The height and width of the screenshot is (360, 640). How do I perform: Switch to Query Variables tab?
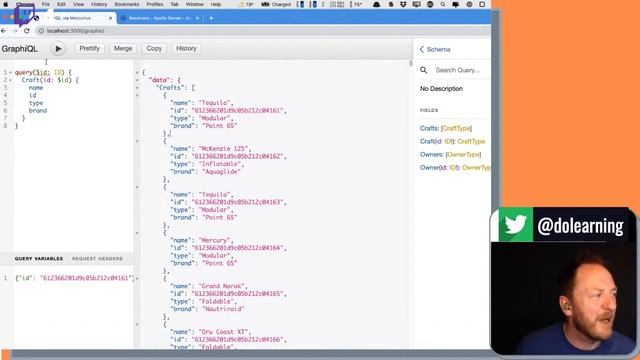pyautogui.click(x=39, y=259)
